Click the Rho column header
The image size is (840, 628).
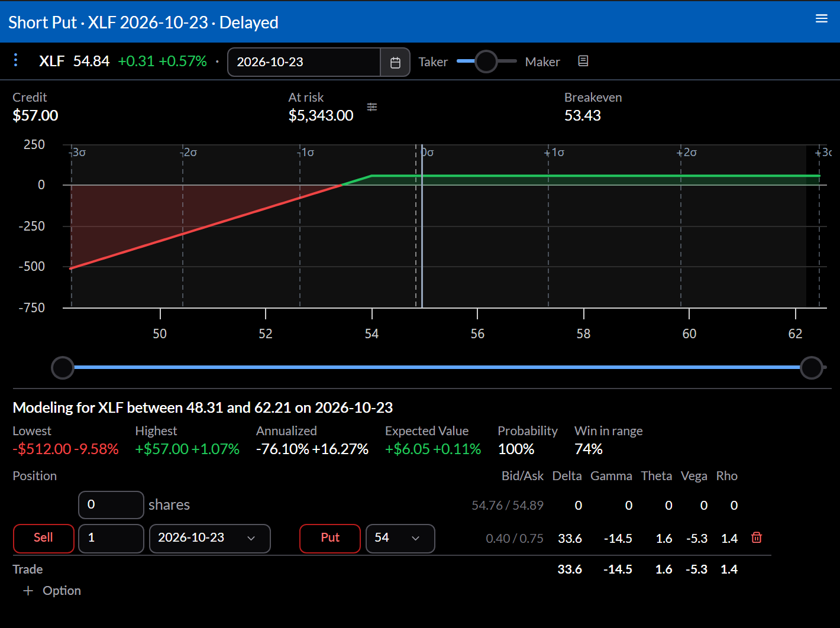point(727,476)
